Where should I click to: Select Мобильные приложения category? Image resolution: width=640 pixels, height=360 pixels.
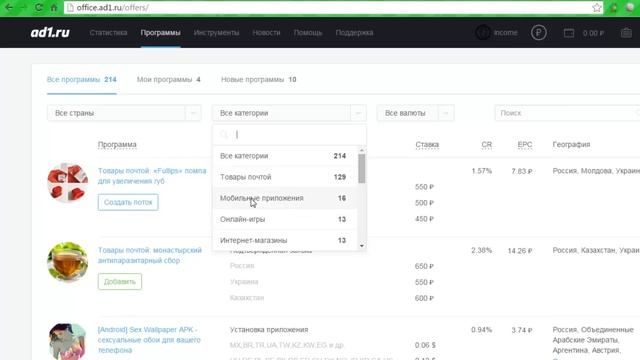point(284,198)
